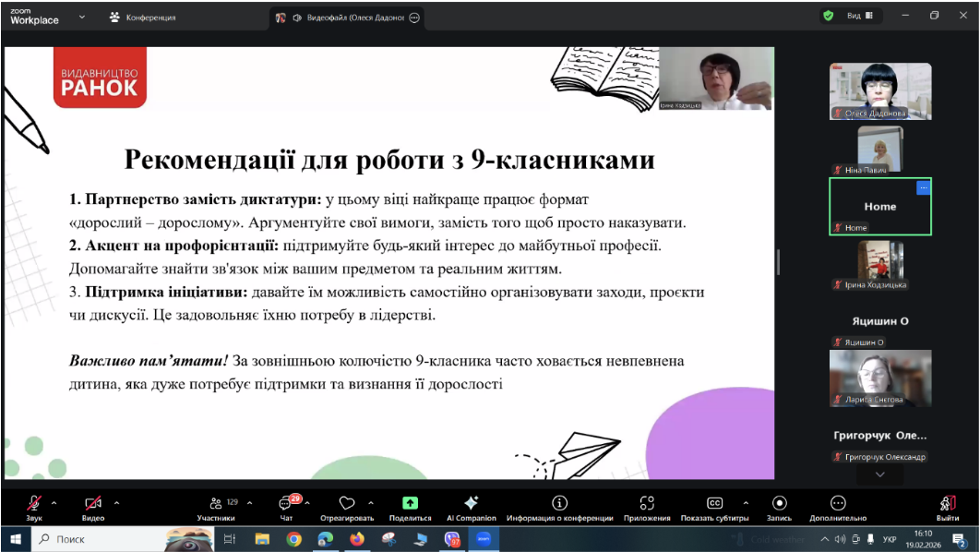Expand video options arrow next to Видео
Viewport: 980px width, 552px height.
click(x=117, y=502)
